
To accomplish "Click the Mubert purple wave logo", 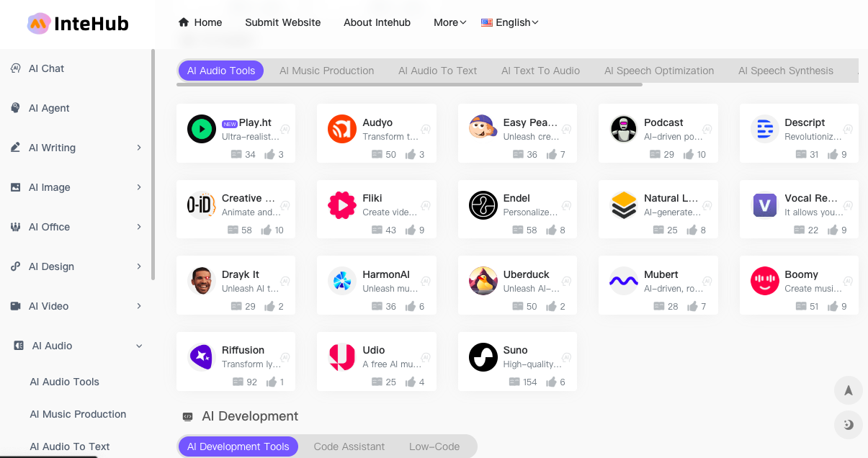I will click(624, 281).
